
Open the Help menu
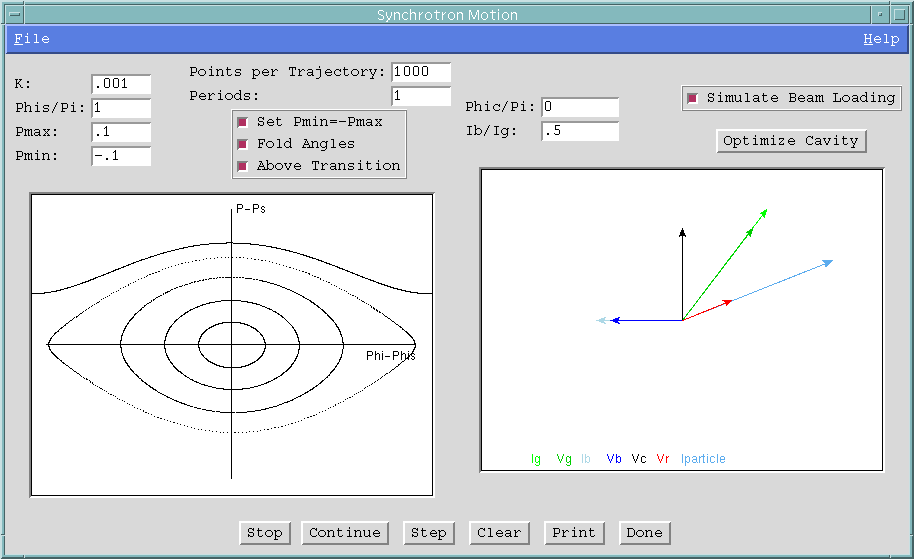(x=881, y=39)
